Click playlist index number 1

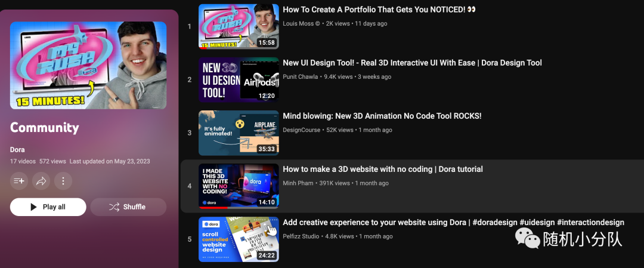click(x=190, y=27)
